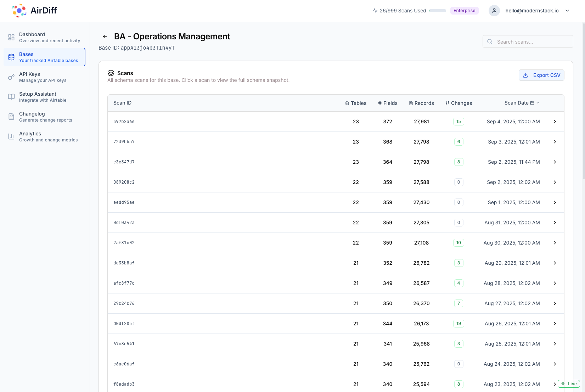The image size is (585, 392).
Task: Expand scan afc8f77c row chevron
Action: [555, 283]
